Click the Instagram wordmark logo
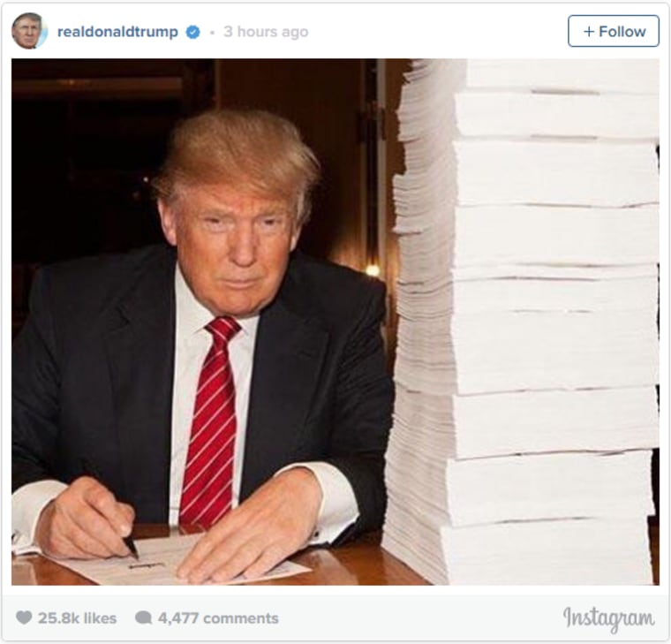671x644 pixels. pyautogui.click(x=608, y=618)
